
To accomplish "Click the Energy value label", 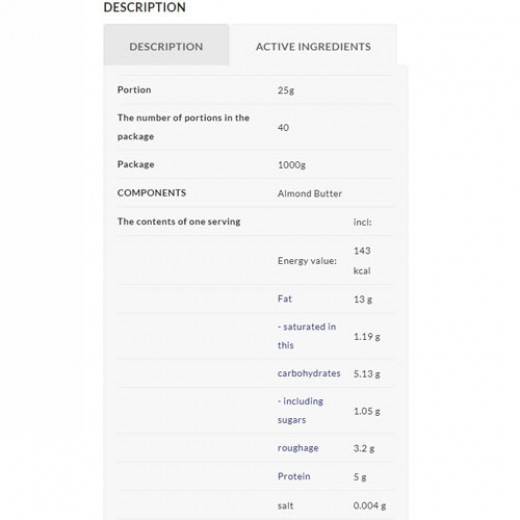I will 307,261.
